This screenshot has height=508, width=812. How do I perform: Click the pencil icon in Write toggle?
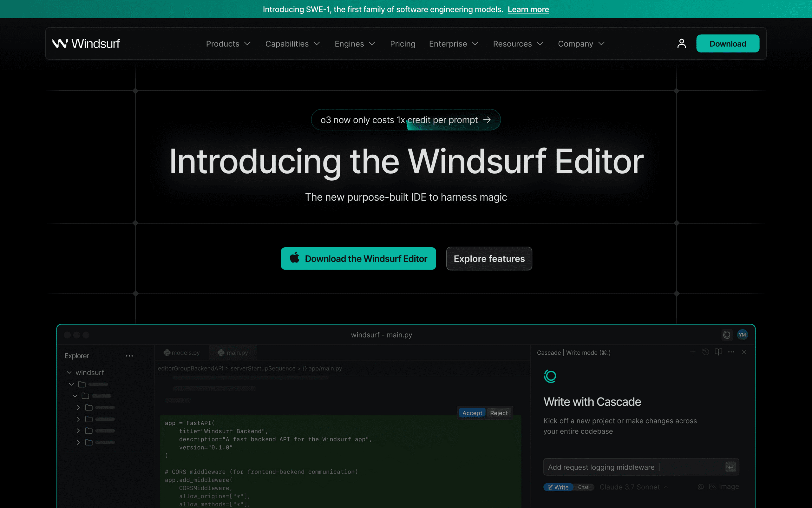pos(550,487)
